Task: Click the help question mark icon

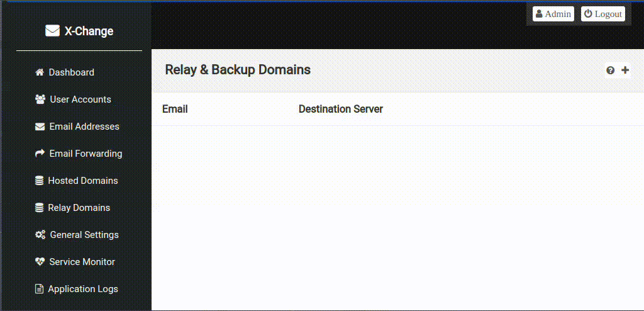Action: point(610,71)
